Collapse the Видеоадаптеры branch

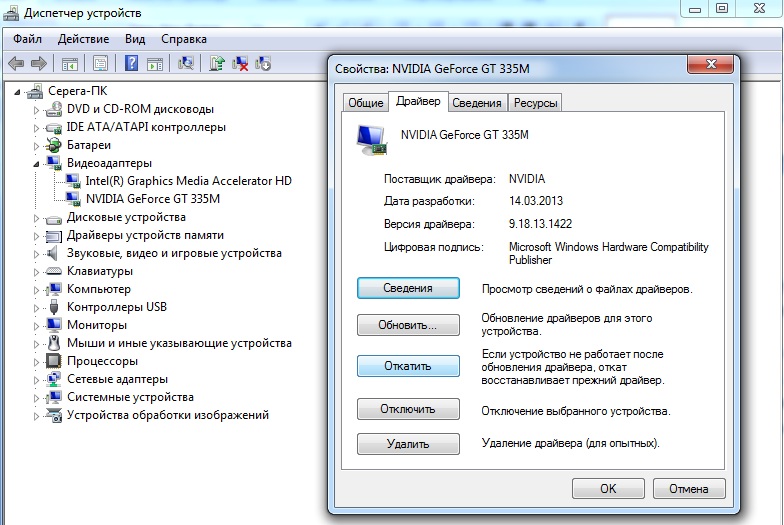(36, 164)
